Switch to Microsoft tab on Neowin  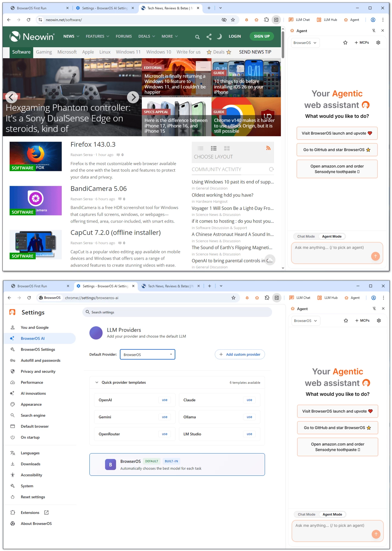[67, 52]
